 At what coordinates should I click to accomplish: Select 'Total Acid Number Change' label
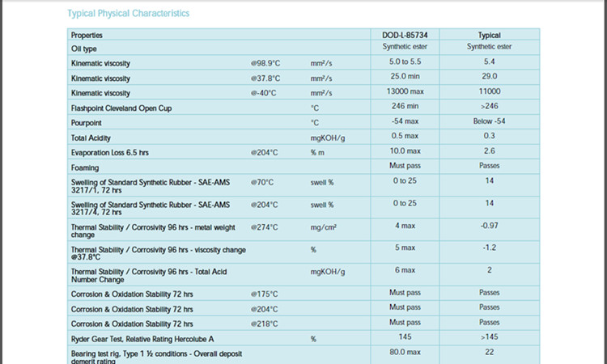pos(149,276)
